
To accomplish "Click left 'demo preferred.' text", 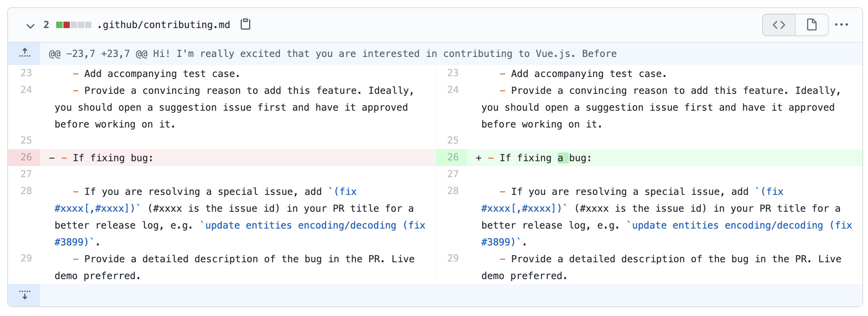I will pyautogui.click(x=97, y=276).
